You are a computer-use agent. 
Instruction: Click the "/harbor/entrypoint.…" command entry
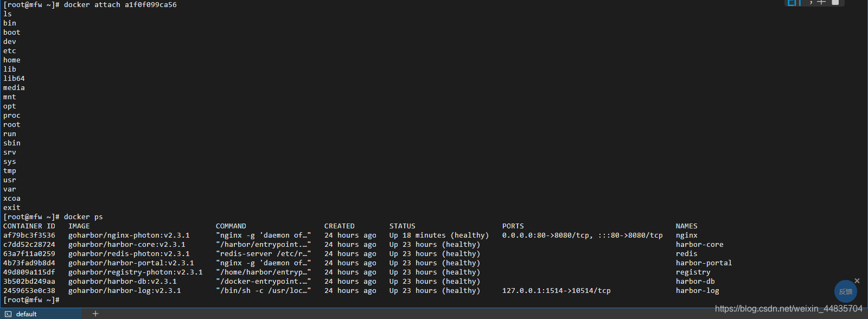(x=264, y=245)
